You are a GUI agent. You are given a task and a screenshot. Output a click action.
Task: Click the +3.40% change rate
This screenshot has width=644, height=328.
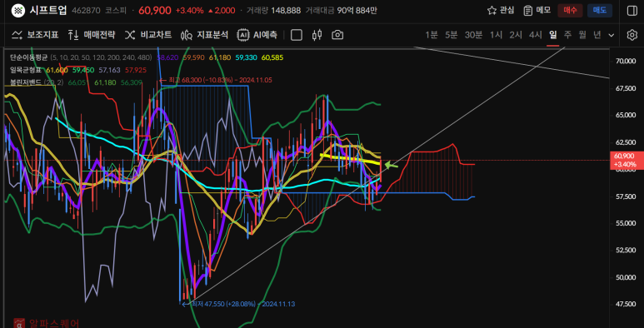(x=189, y=11)
